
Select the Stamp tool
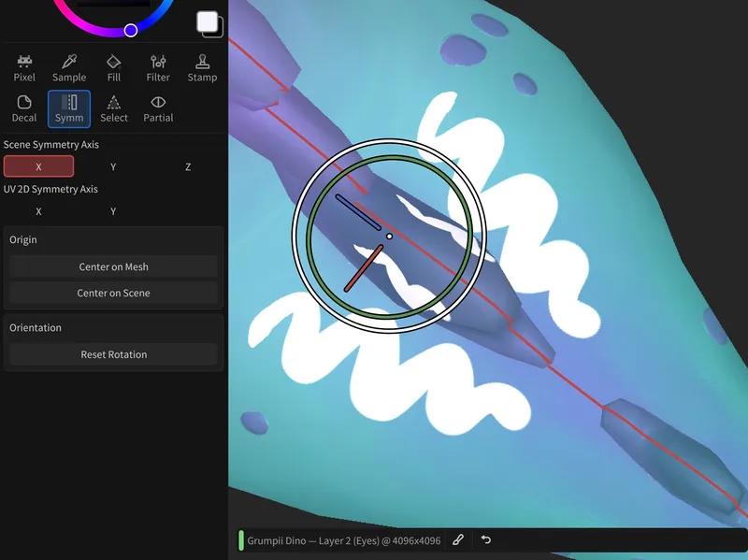tap(202, 67)
